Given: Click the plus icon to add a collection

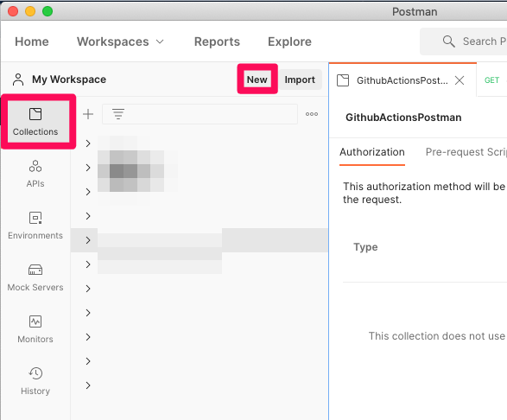Looking at the screenshot, I should point(88,114).
